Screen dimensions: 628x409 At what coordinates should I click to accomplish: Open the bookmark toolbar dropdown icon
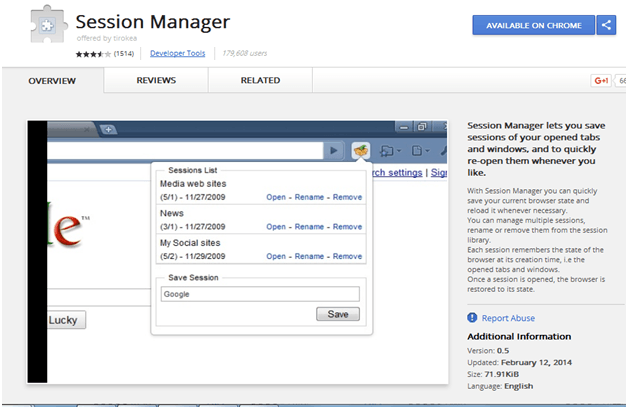pyautogui.click(x=390, y=151)
